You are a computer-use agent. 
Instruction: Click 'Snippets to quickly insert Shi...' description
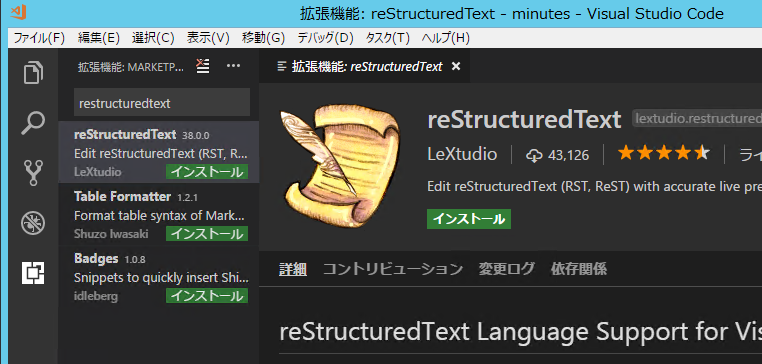161,278
